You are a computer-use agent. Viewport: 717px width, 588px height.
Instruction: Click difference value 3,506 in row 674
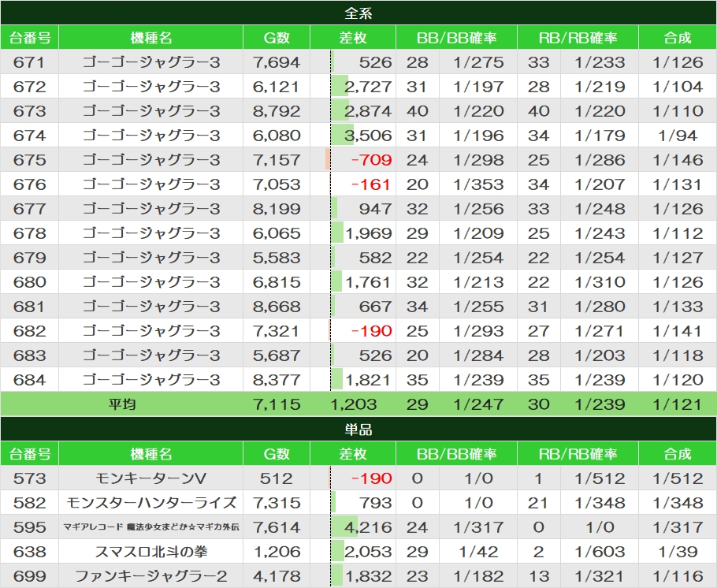pos(368,136)
